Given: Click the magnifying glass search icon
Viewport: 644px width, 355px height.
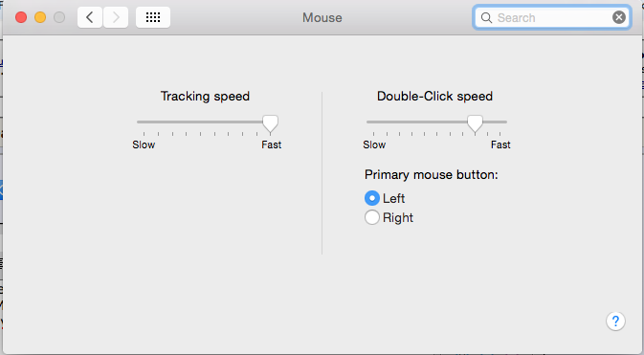Looking at the screenshot, I should (x=486, y=17).
